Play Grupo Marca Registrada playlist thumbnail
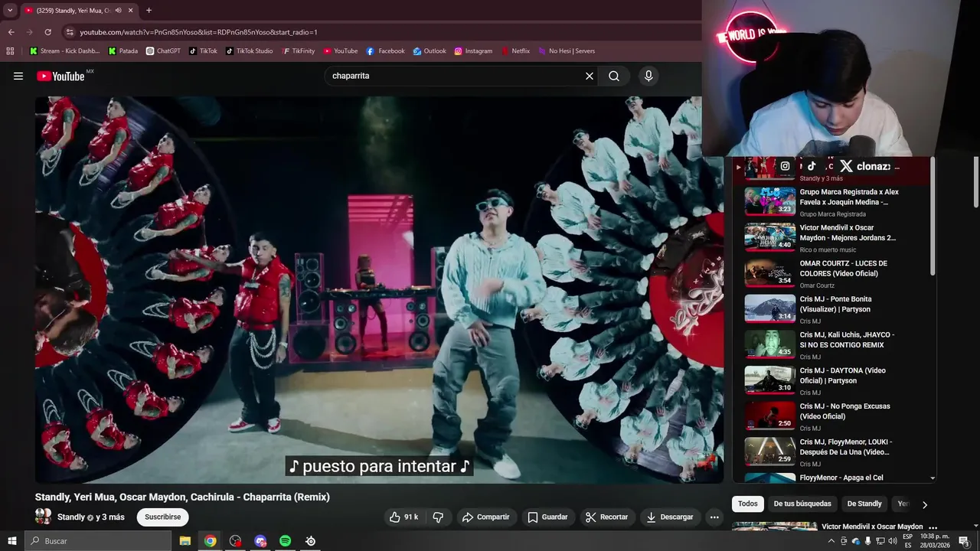Image resolution: width=980 pixels, height=551 pixels. coord(770,201)
